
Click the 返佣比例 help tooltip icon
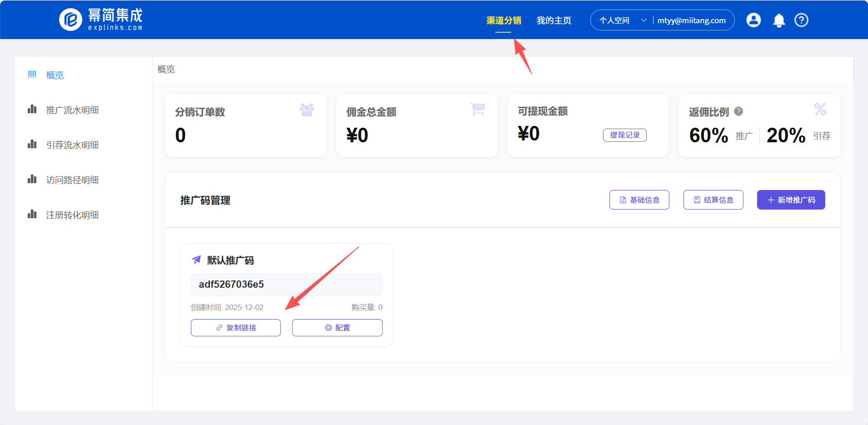[738, 111]
